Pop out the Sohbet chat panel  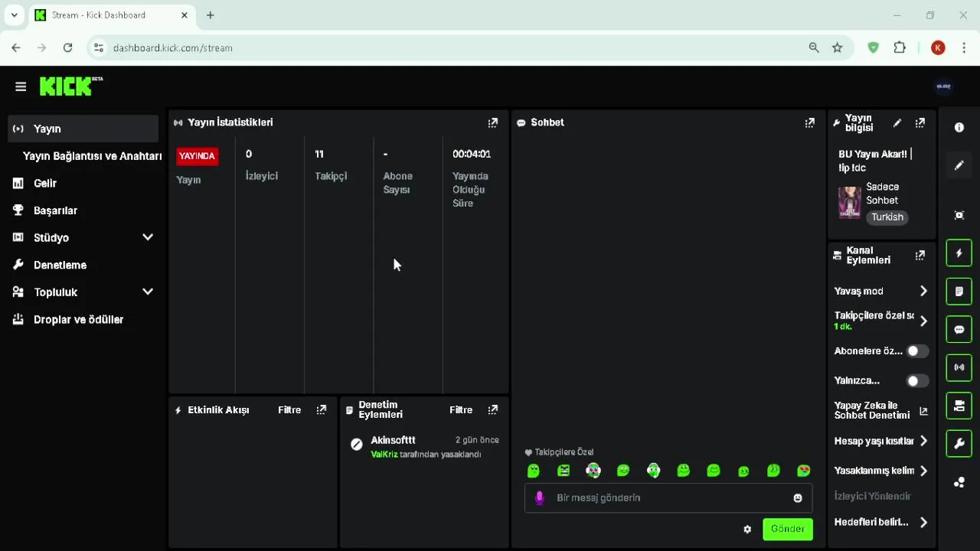pos(810,122)
